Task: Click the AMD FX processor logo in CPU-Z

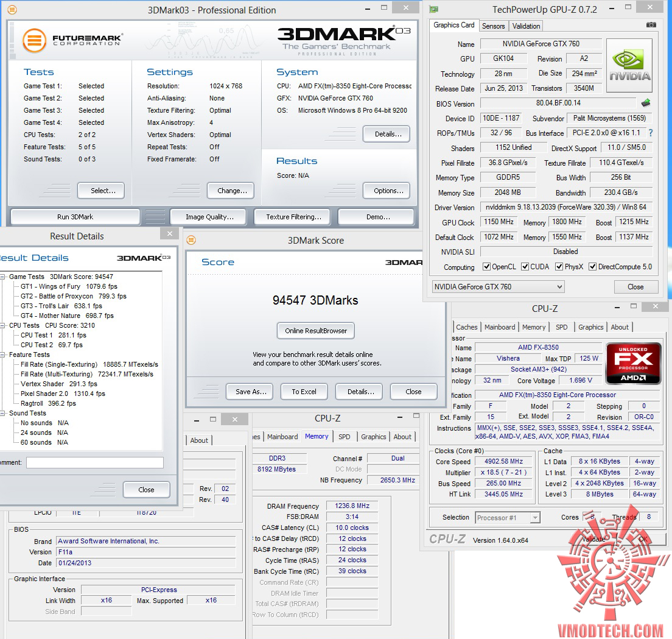Action: [633, 363]
